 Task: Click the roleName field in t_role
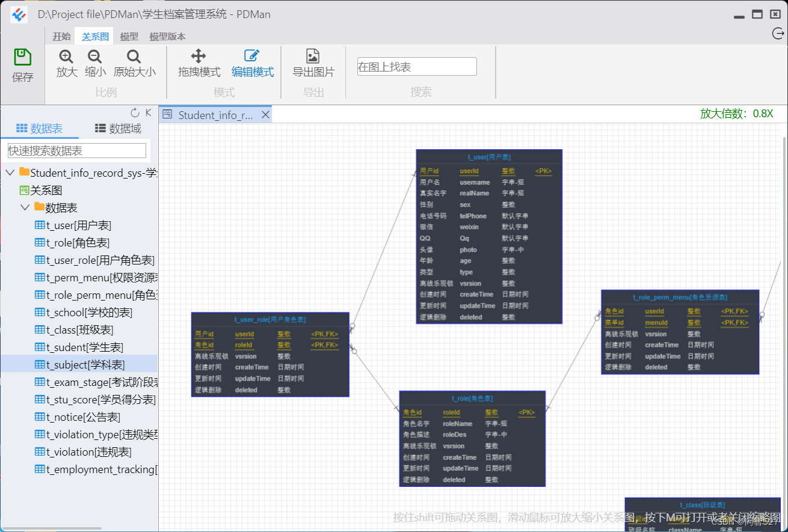tap(458, 424)
